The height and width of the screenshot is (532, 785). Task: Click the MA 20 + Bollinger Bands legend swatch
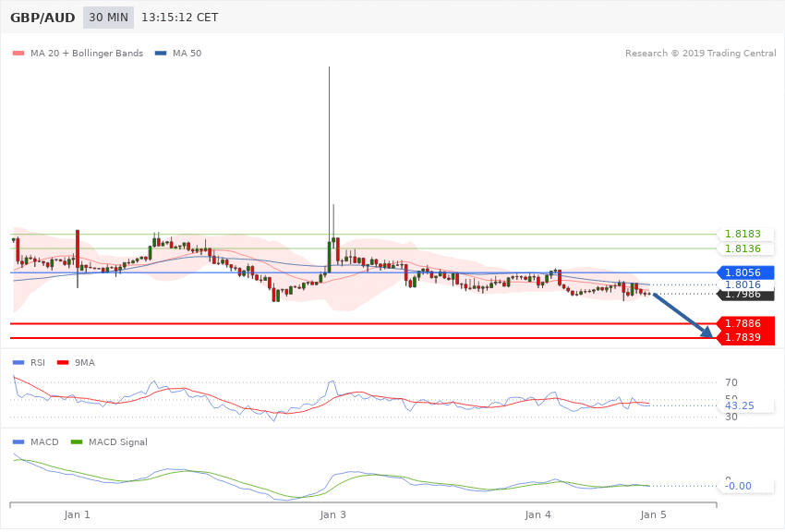tap(18, 53)
